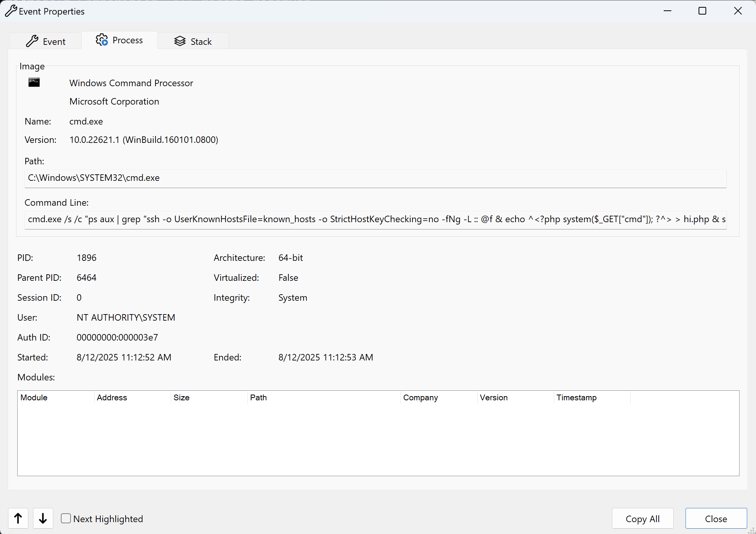The height and width of the screenshot is (534, 756).
Task: Switch to the Event tab
Action: coord(54,41)
